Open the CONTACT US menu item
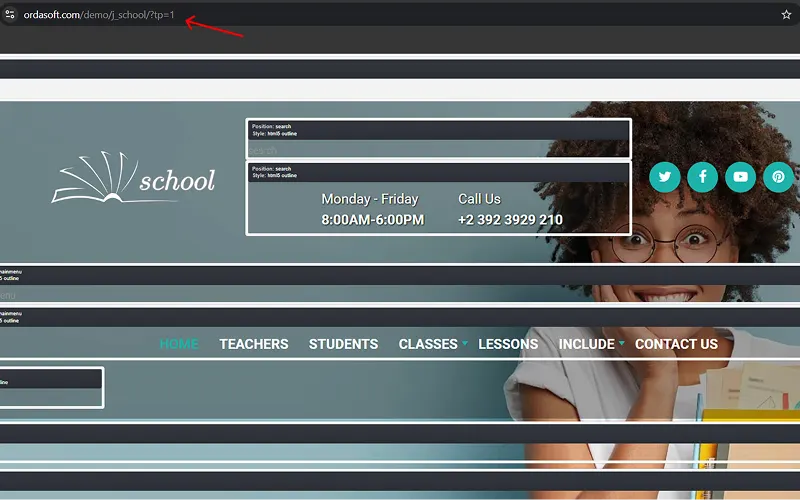800x500 pixels. pos(677,344)
